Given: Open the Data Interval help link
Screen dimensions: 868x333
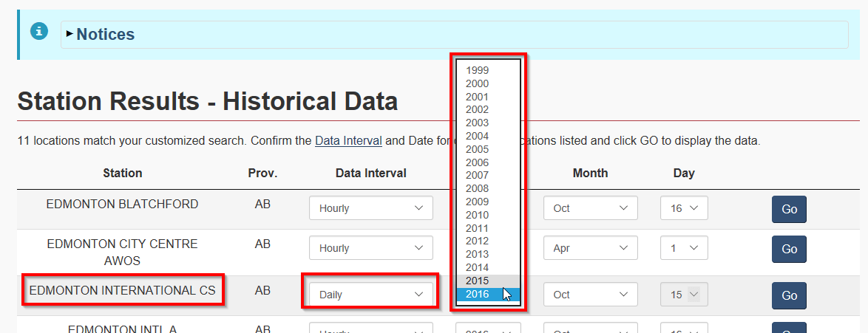Looking at the screenshot, I should coord(348,140).
